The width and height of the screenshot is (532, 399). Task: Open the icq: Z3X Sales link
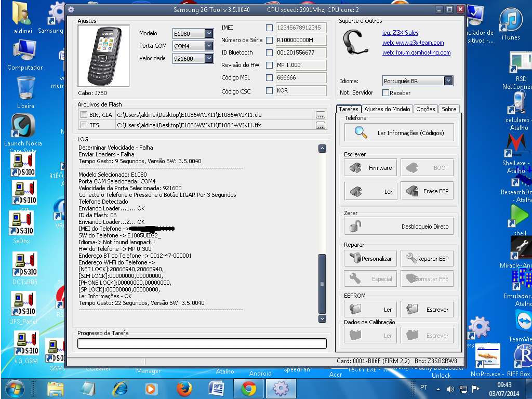point(401,33)
